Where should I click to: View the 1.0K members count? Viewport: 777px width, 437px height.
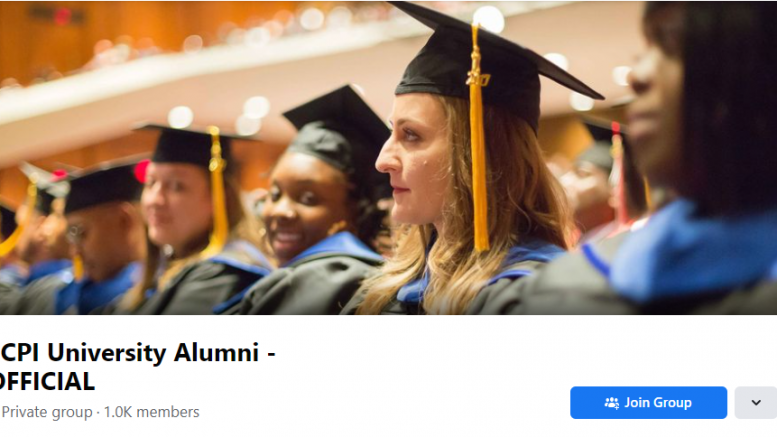152,412
